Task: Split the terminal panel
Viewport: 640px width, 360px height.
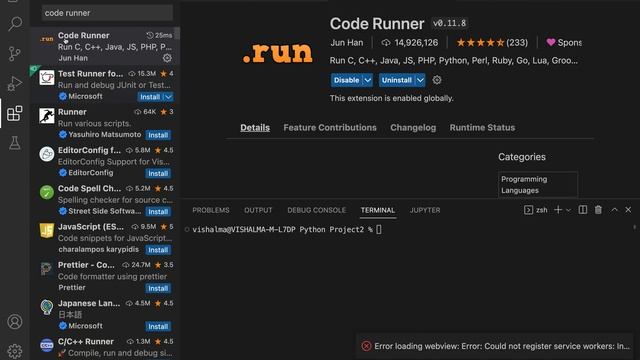Action: coord(582,210)
